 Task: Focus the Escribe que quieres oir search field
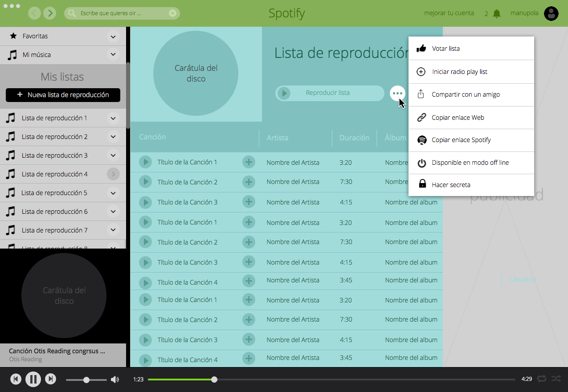(122, 13)
